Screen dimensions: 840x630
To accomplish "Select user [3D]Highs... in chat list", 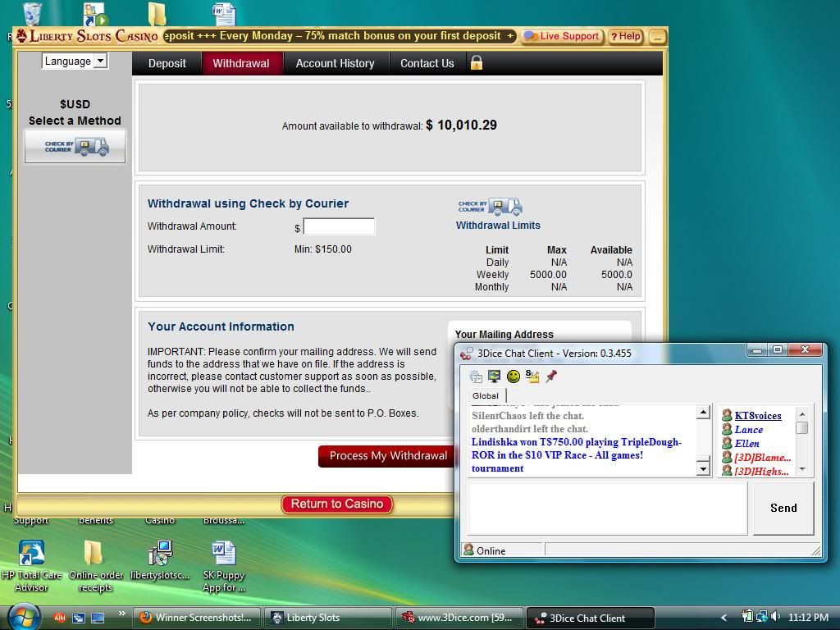I will tap(761, 472).
